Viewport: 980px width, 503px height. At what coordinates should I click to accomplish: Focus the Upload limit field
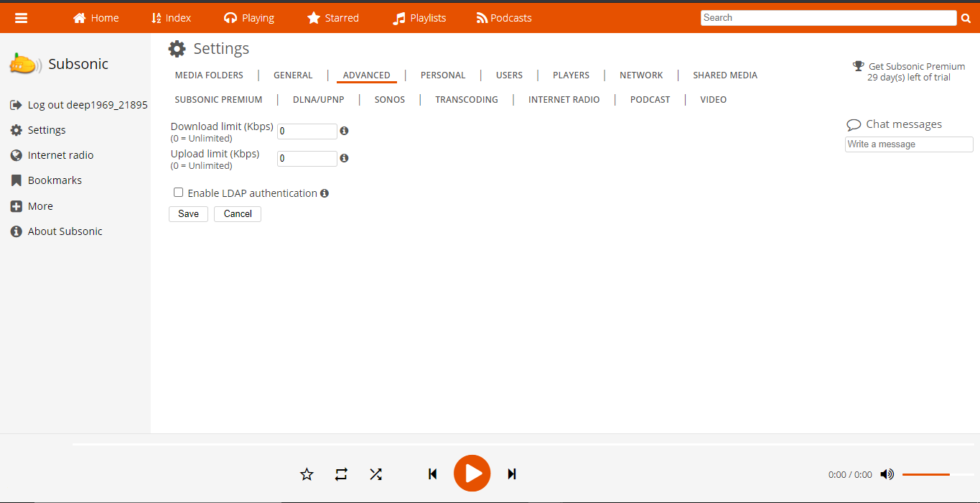click(307, 159)
